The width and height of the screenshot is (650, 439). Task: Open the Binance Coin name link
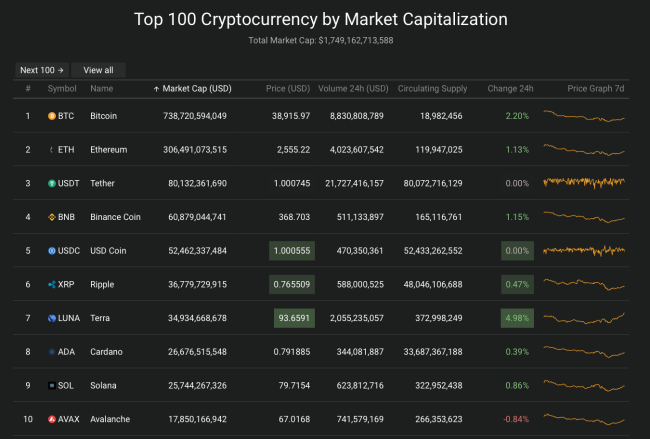(115, 217)
